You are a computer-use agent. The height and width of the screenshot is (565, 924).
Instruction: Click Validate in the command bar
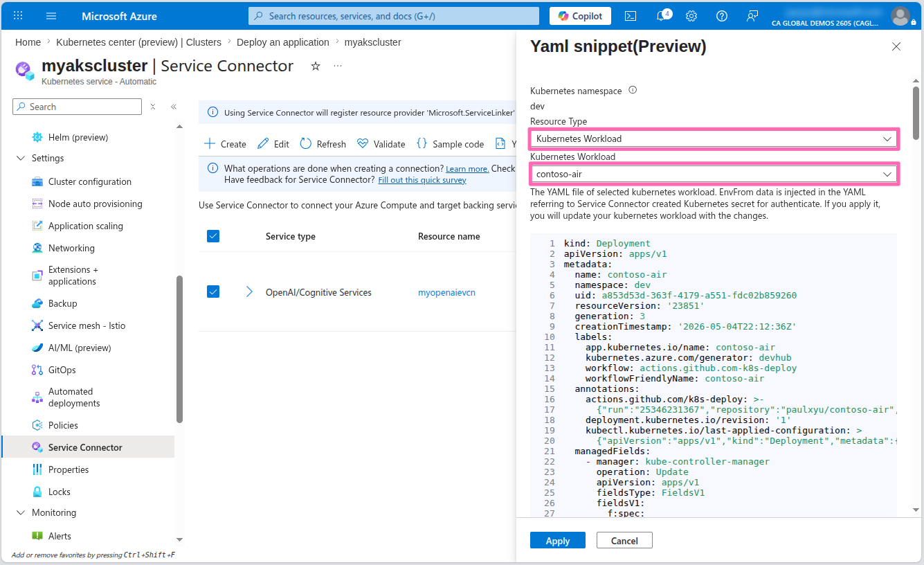[x=381, y=144]
